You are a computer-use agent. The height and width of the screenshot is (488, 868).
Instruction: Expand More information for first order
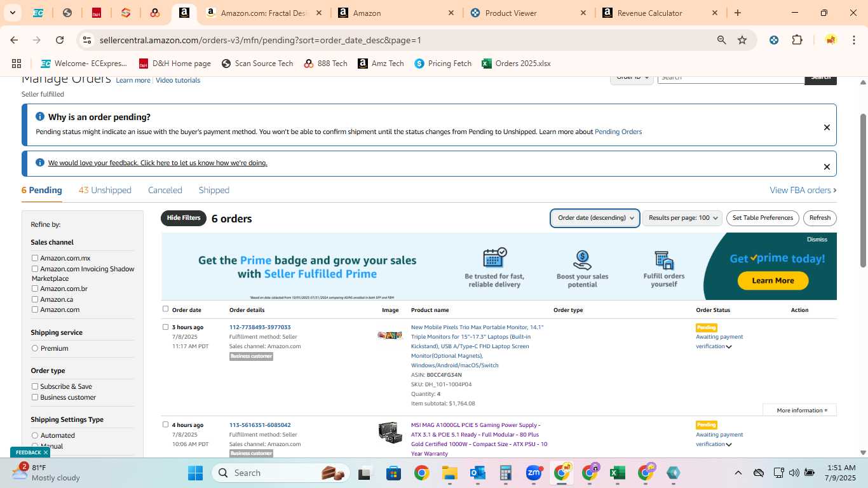coord(799,410)
